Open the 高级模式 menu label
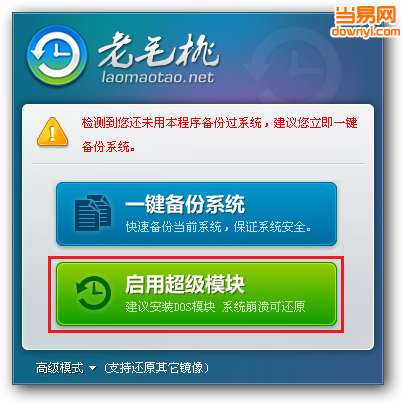 coord(59,368)
